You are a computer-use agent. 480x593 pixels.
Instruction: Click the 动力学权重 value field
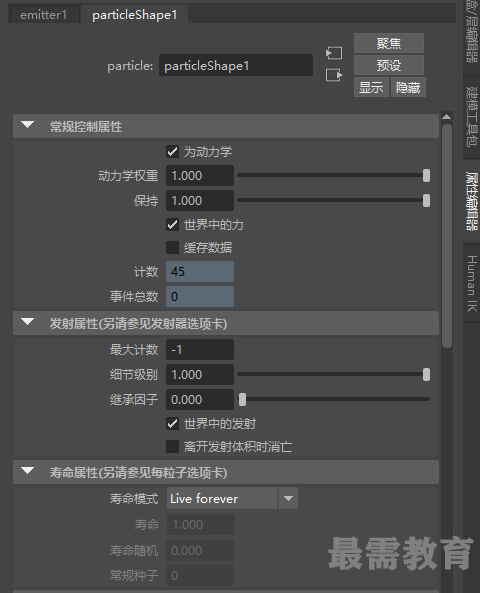point(200,175)
